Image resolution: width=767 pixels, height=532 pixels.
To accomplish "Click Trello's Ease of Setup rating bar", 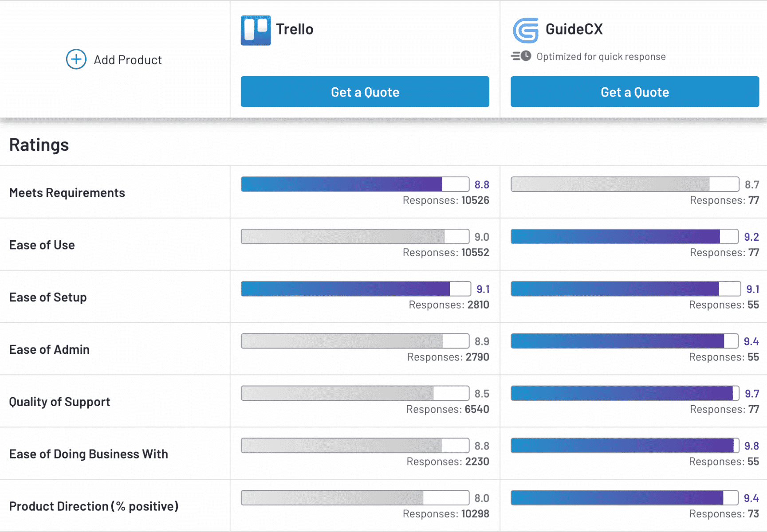I will point(356,289).
